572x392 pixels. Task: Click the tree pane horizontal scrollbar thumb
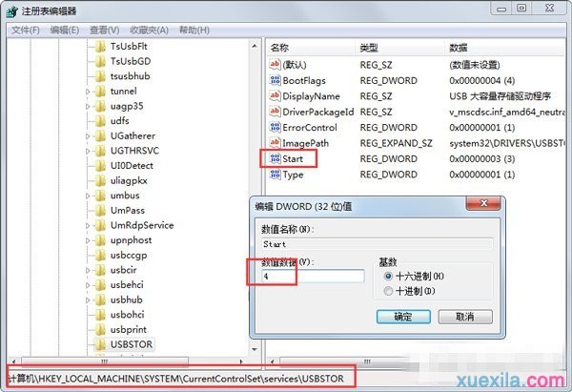[105, 361]
